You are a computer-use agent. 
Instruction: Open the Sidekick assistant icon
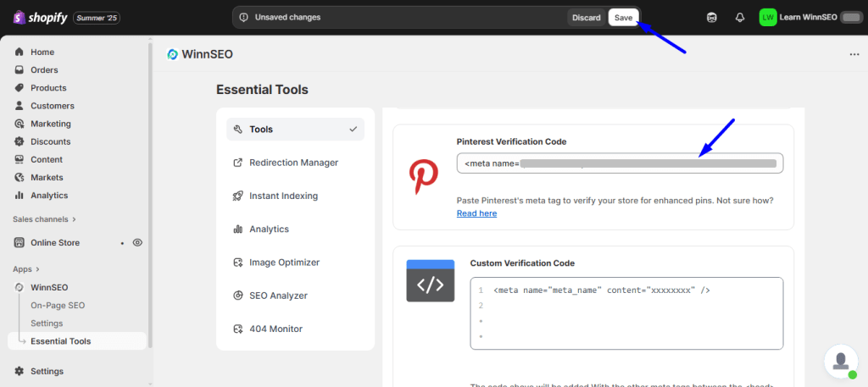click(712, 18)
